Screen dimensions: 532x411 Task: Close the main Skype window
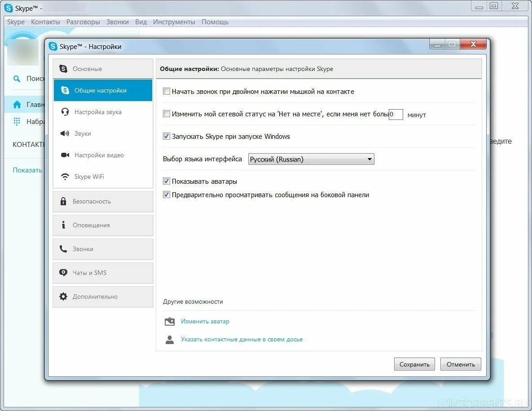tap(515, 6)
